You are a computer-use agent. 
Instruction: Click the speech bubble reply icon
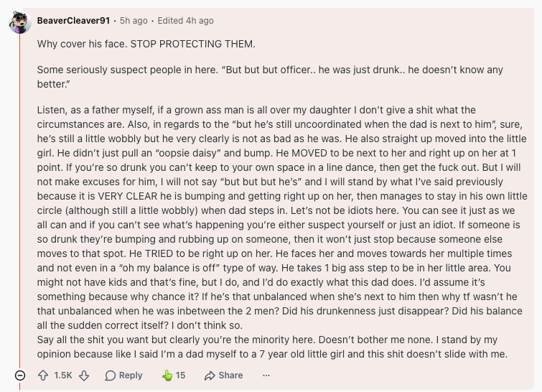pyautogui.click(x=110, y=375)
